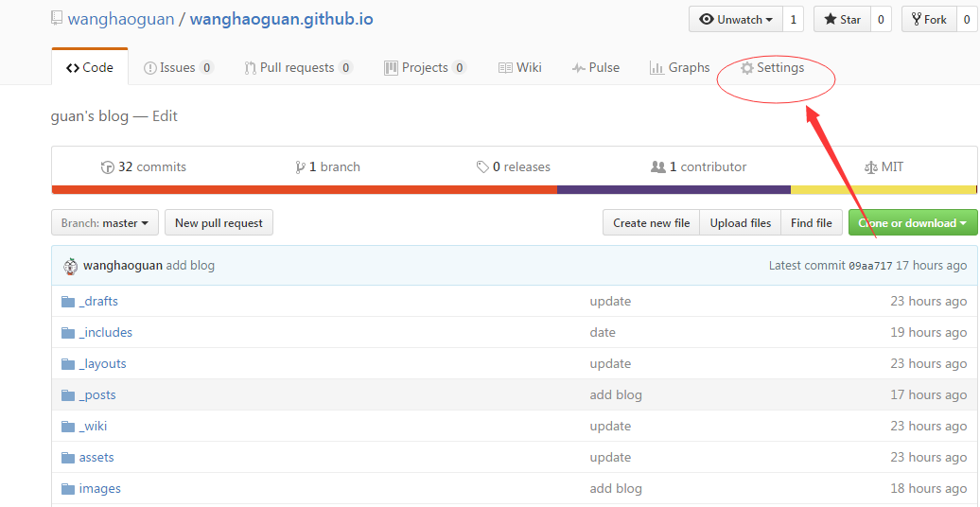Switch to the Issues tab

[179, 67]
